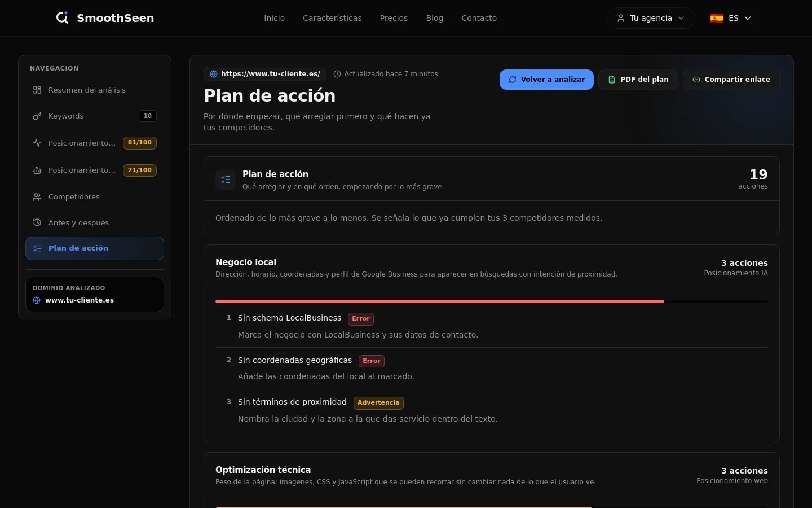Select action Sin schema LocalBusiness
This screenshot has width=812, height=508.
[289, 318]
